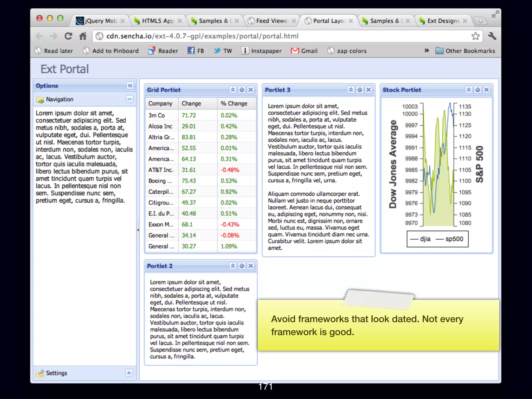Screen dimensions: 532x399
Task: Close Portlet 3
Action: [369, 90]
